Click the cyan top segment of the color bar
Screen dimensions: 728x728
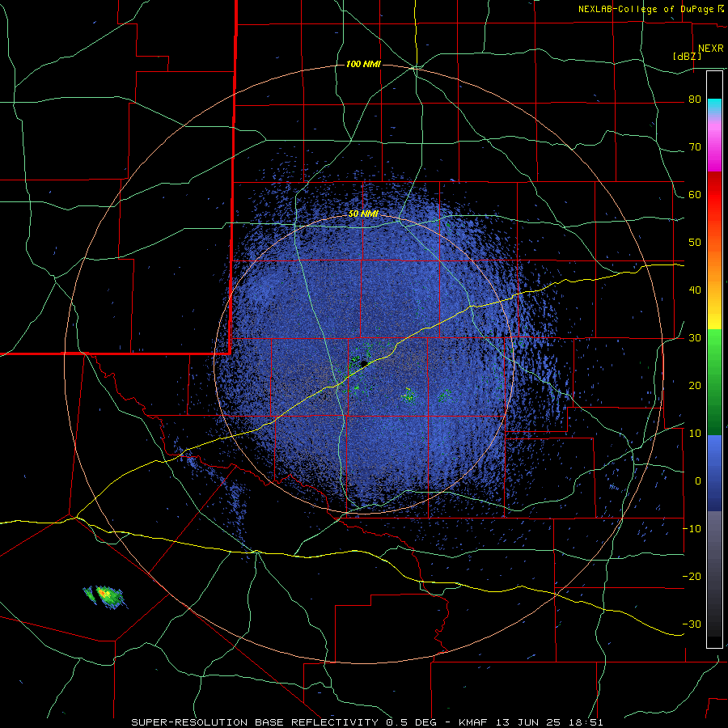coord(714,106)
